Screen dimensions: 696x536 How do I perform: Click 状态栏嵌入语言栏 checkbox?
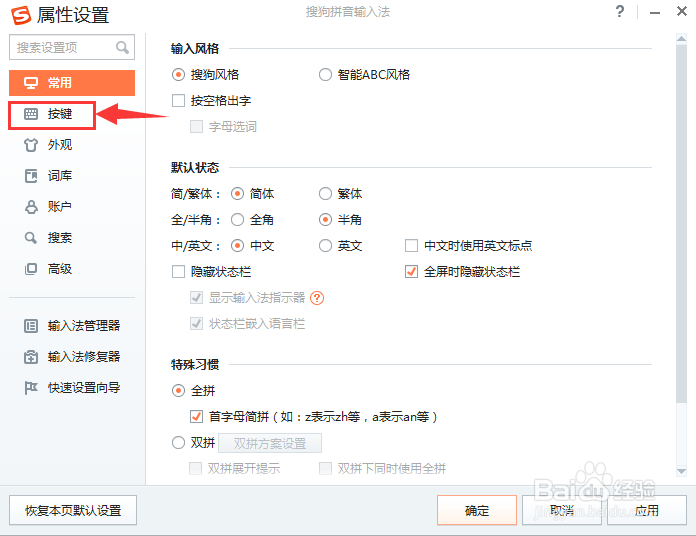tap(196, 323)
